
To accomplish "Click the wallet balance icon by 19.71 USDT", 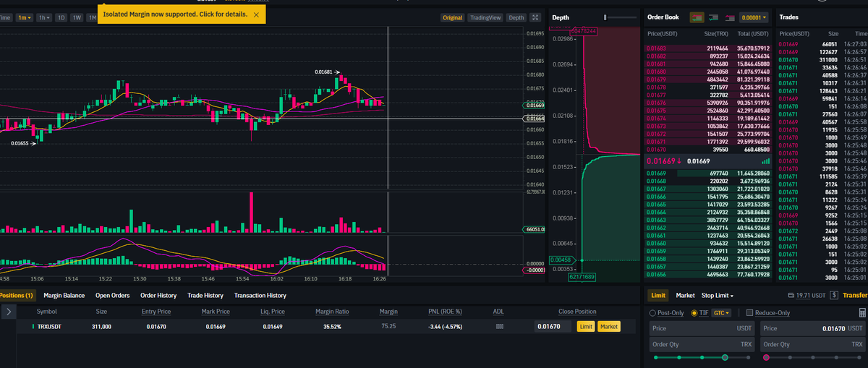I will [x=790, y=295].
